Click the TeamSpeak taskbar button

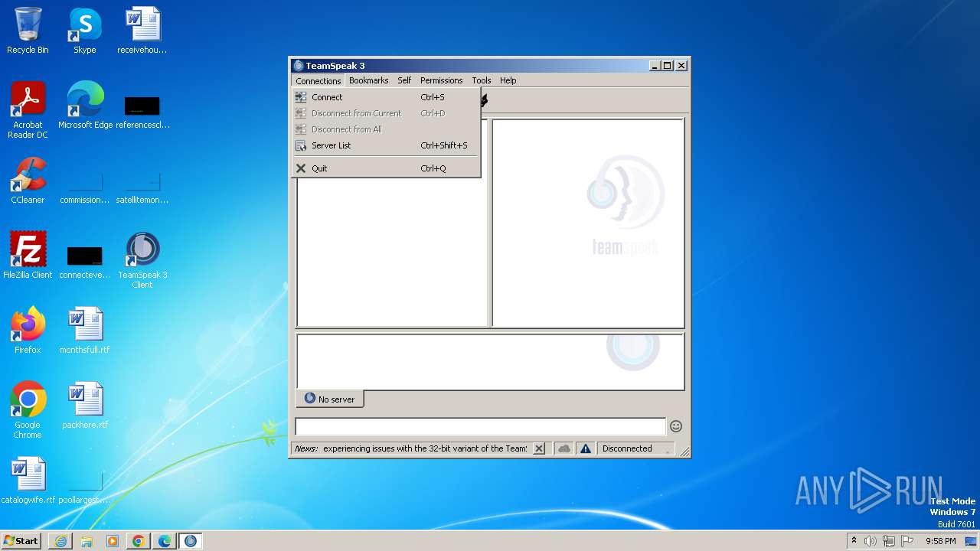(x=191, y=541)
